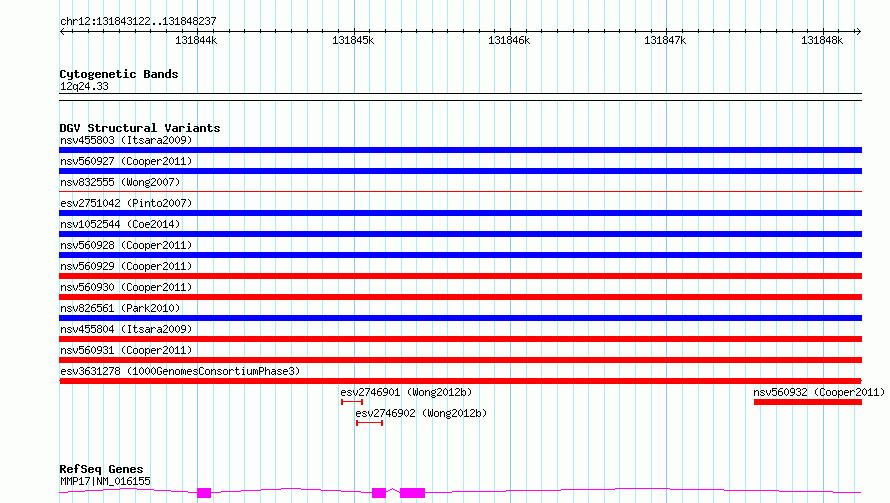Click the esv3631278 (1000GenomesConsortiumPhase3) label
The width and height of the screenshot is (890, 503).
[180, 371]
